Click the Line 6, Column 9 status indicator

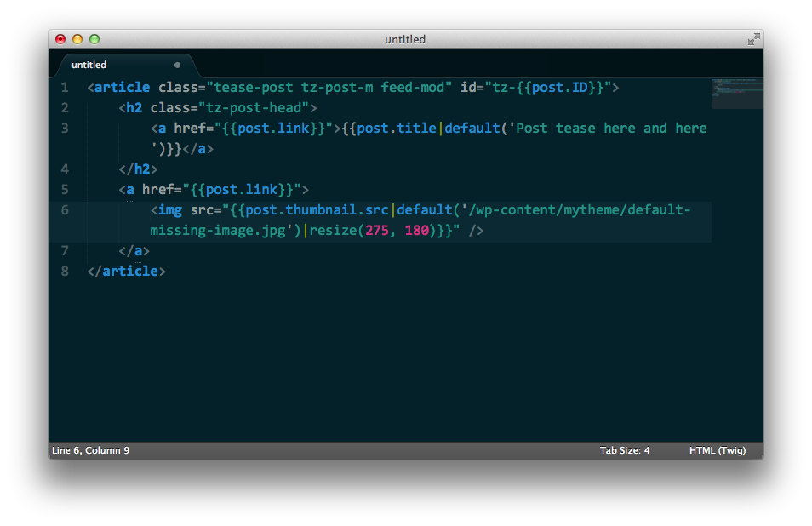(x=90, y=450)
